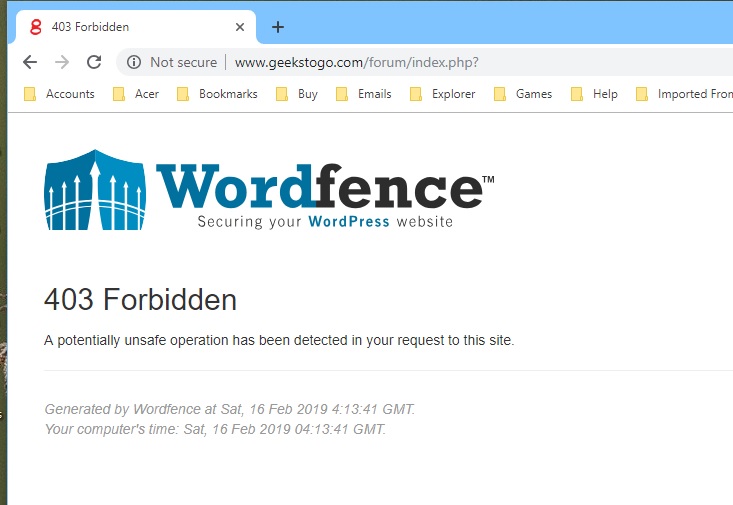Open a new browser tab

click(x=278, y=27)
